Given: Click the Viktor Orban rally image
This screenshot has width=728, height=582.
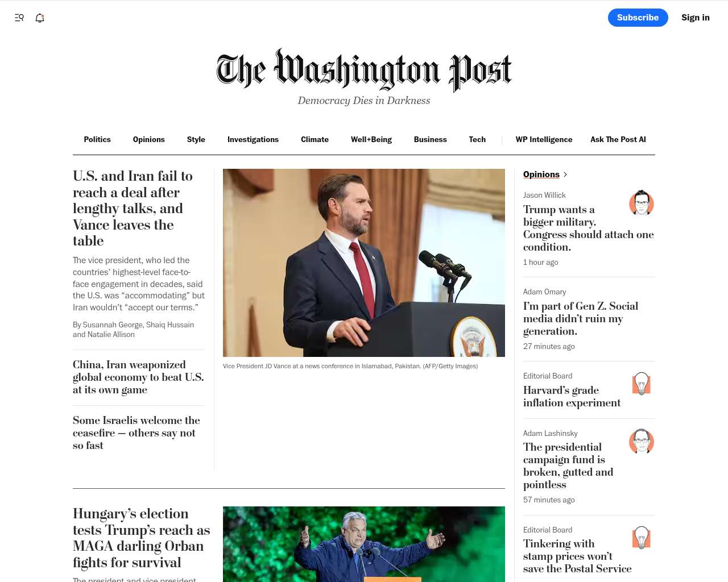Looking at the screenshot, I should (x=364, y=544).
